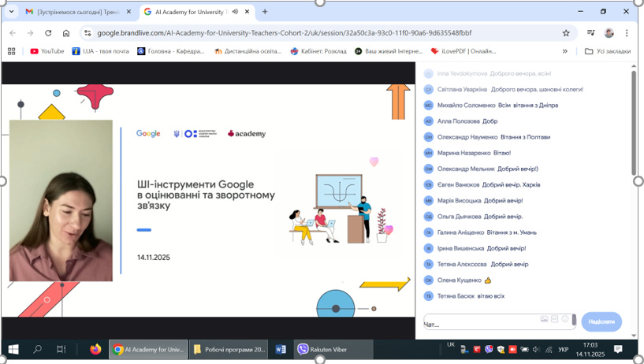Open the Chrome apps grid icon
This screenshot has height=364, width=644.
[11, 51]
